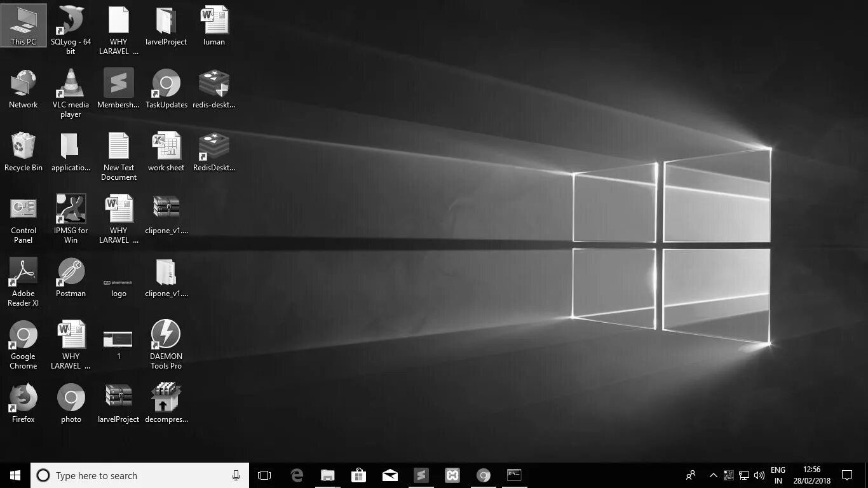Open the Action Center notifications icon
Screen dimensions: 868x488
[847, 475]
